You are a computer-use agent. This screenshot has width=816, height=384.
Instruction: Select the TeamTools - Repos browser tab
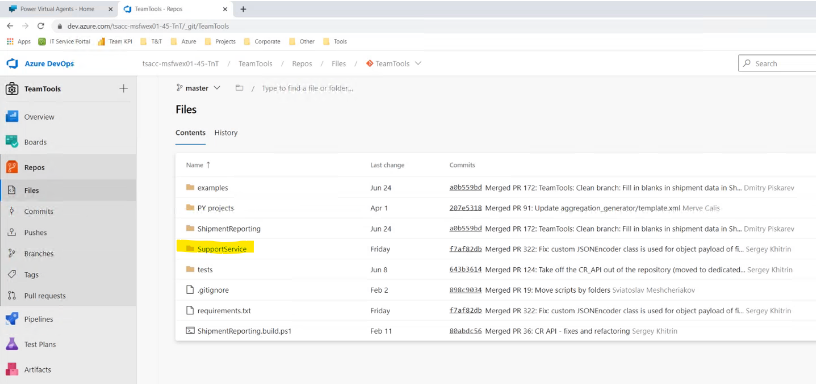click(176, 9)
